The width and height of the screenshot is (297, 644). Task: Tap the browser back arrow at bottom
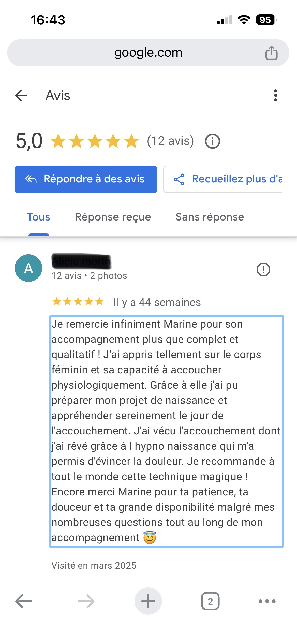pyautogui.click(x=24, y=601)
